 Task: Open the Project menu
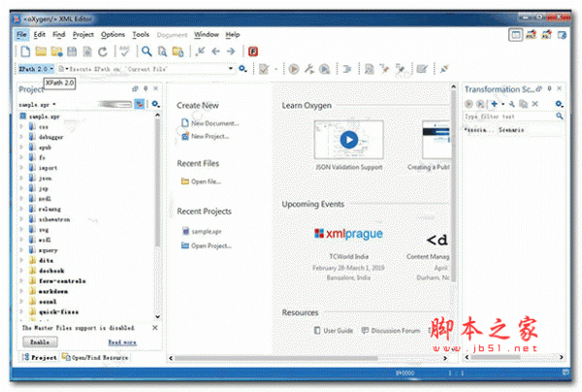pyautogui.click(x=83, y=35)
